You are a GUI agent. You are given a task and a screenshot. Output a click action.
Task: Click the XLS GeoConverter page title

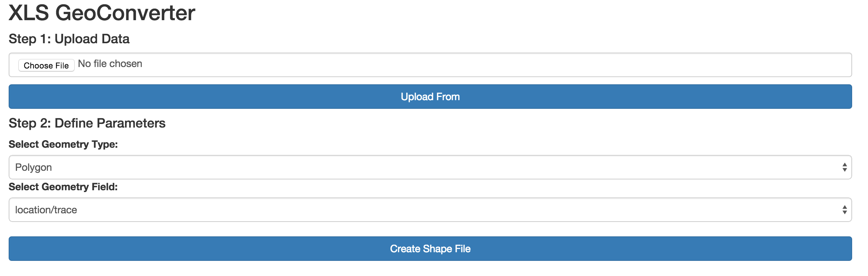(102, 13)
